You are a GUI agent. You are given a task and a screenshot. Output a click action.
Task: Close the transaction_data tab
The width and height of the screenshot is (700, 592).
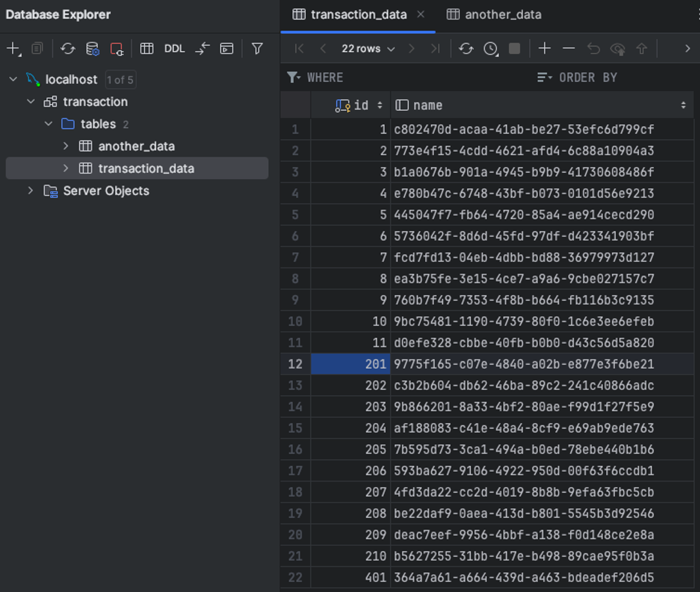coord(421,15)
